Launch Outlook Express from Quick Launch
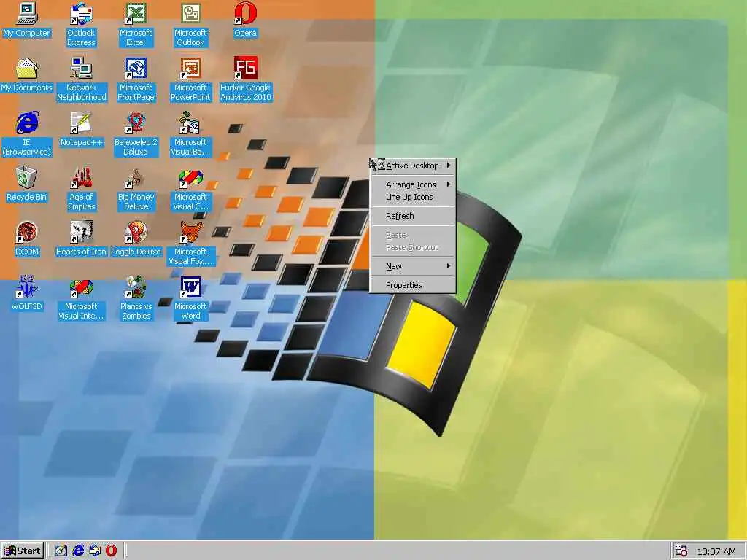The width and height of the screenshot is (747, 560). [95, 551]
